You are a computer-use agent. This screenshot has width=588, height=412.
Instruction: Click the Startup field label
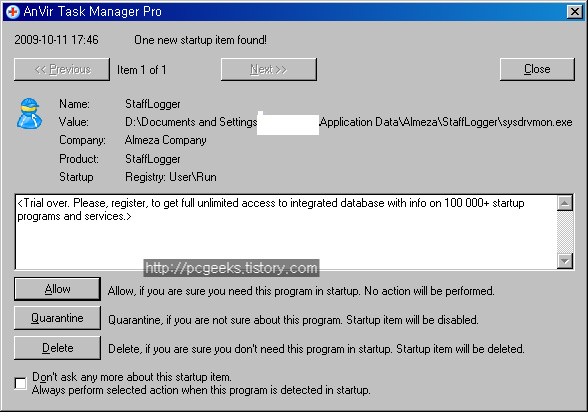coord(76,177)
